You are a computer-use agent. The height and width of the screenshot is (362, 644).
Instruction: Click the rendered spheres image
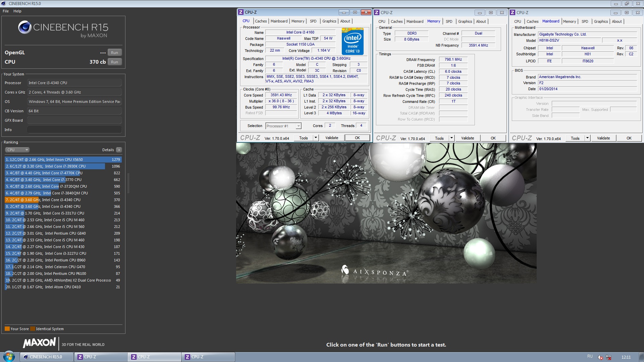pos(386,213)
